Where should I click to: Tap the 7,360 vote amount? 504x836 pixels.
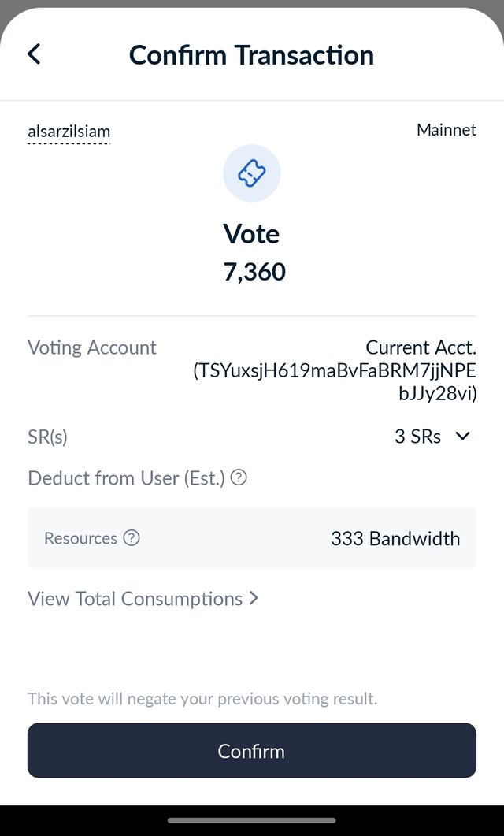tap(254, 271)
